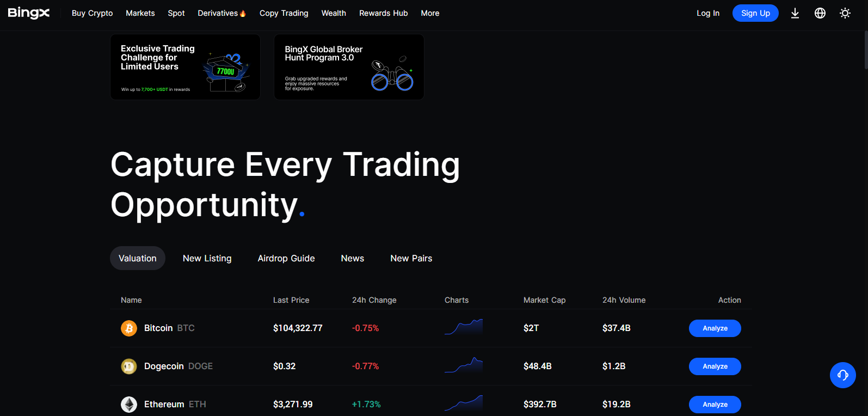Click the Name column header
The image size is (868, 416).
(131, 300)
